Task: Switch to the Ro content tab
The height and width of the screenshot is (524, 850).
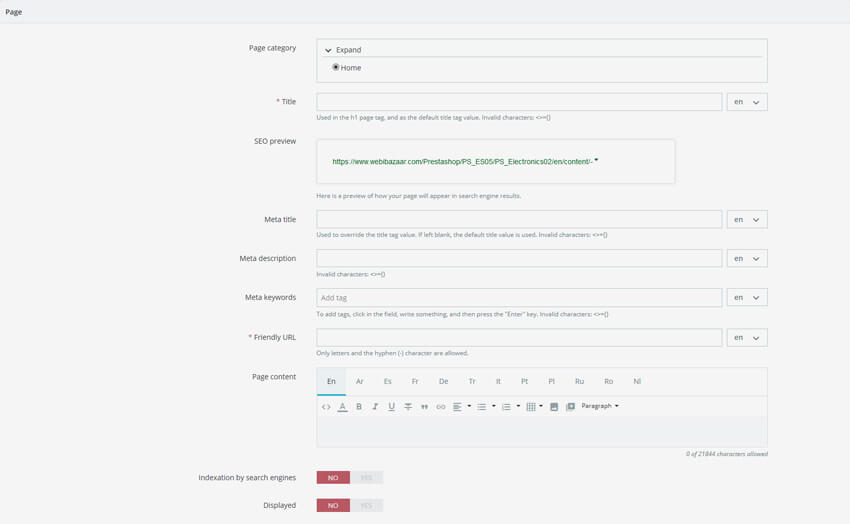Action: coord(609,381)
